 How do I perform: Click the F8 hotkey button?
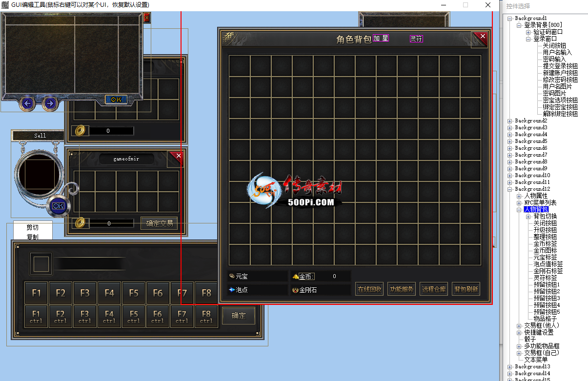[x=206, y=293]
